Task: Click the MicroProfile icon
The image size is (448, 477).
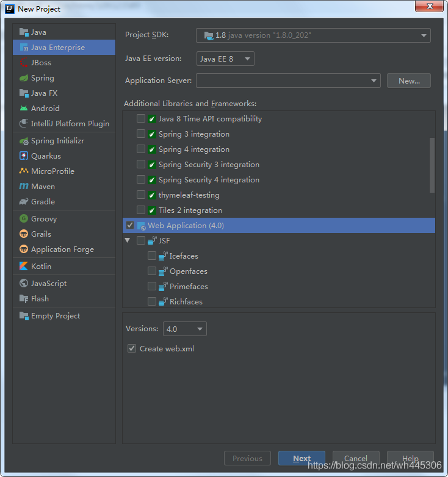Action: click(24, 171)
